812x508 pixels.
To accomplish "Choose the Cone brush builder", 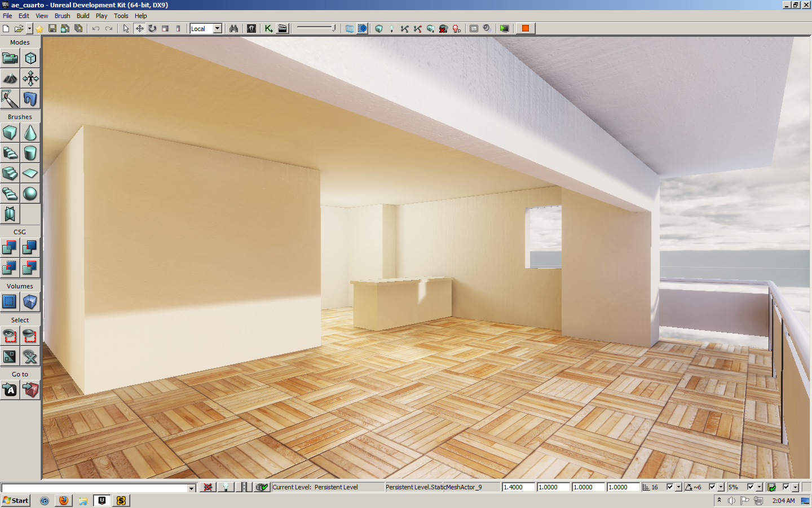I will point(30,133).
